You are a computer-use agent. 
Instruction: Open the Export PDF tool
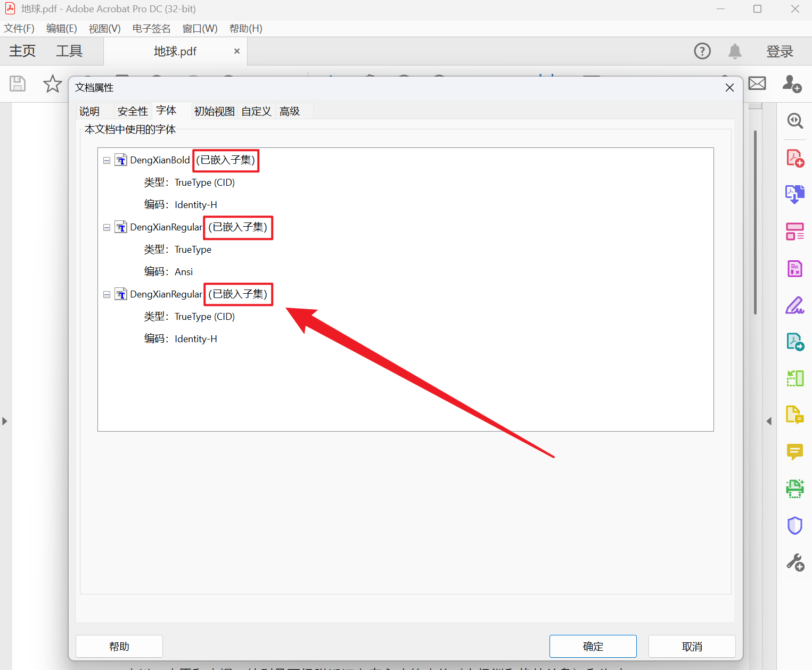pos(794,194)
